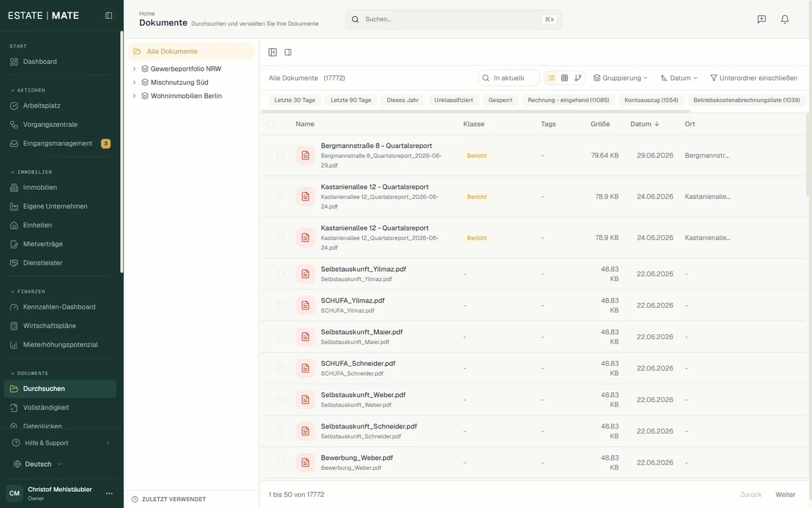The width and height of the screenshot is (812, 508).
Task: Check the Bergmannstraße 8 Quartalsreport row
Action: pos(280,156)
